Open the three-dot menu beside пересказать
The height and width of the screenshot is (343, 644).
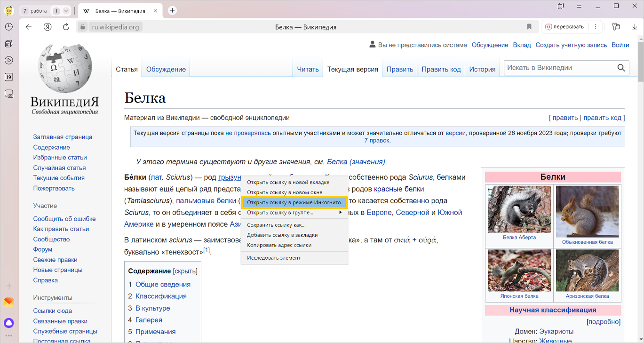596,27
